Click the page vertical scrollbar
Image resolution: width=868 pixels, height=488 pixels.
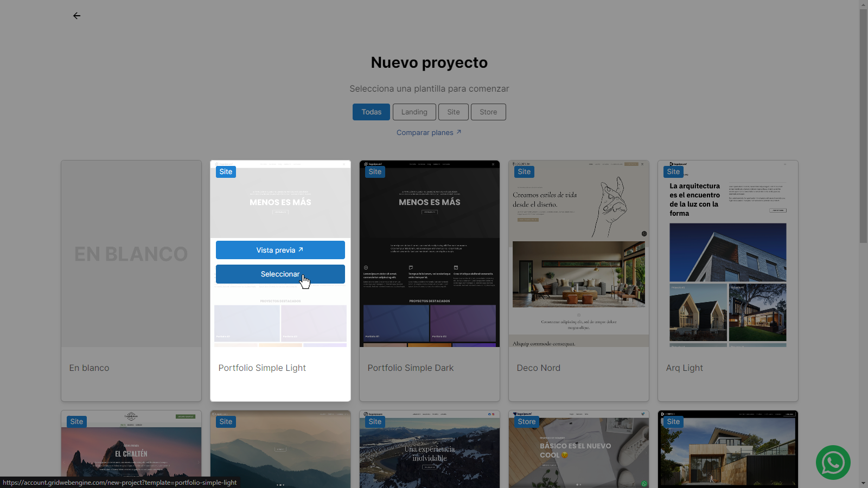[863, 125]
